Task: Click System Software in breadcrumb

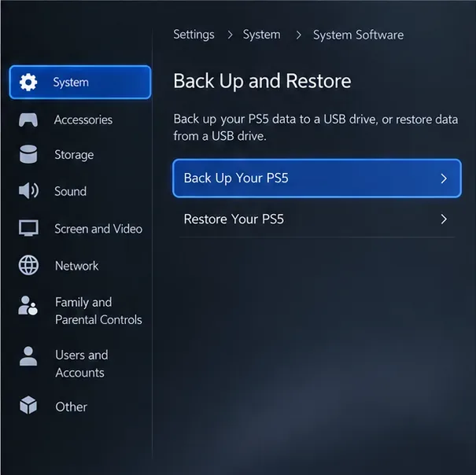Action: [x=358, y=35]
